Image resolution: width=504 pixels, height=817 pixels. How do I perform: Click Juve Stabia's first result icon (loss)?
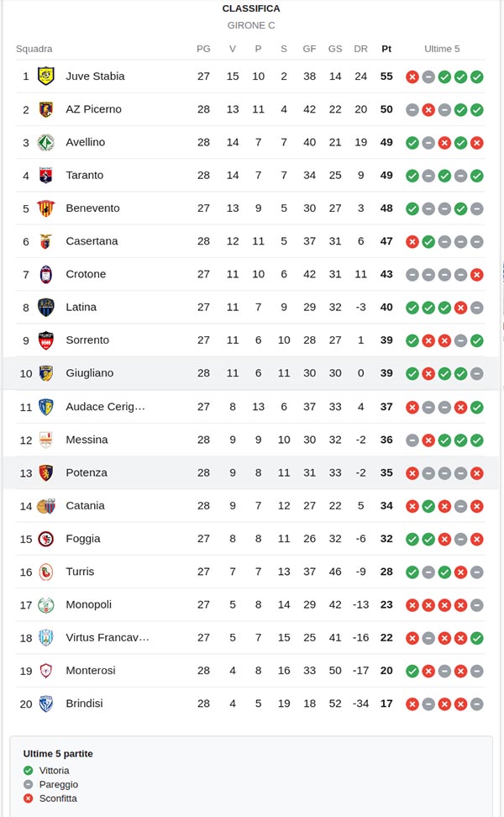[x=412, y=76]
